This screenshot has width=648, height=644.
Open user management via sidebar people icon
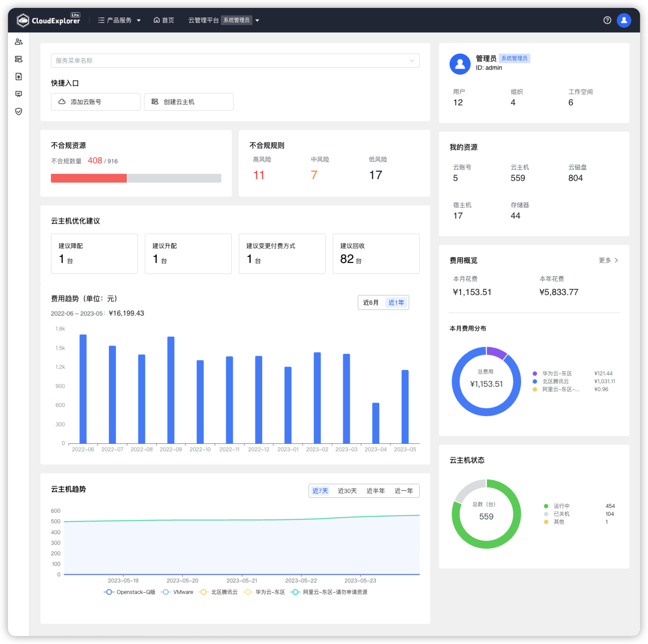pyautogui.click(x=19, y=41)
